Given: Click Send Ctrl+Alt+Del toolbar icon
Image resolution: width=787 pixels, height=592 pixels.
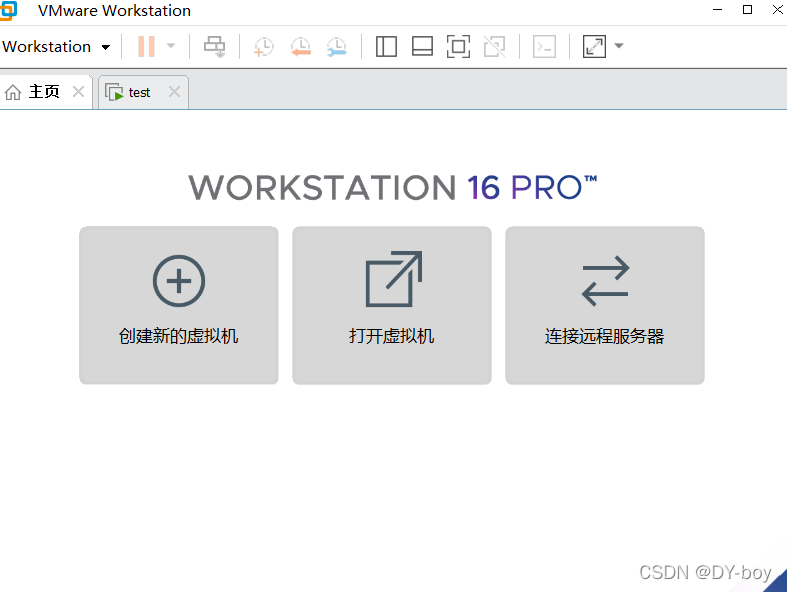Looking at the screenshot, I should click(214, 47).
